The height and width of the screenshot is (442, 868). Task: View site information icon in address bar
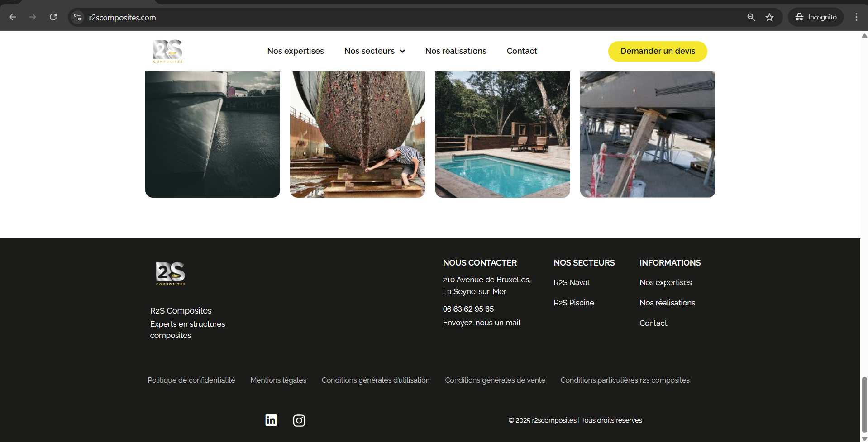(x=77, y=17)
